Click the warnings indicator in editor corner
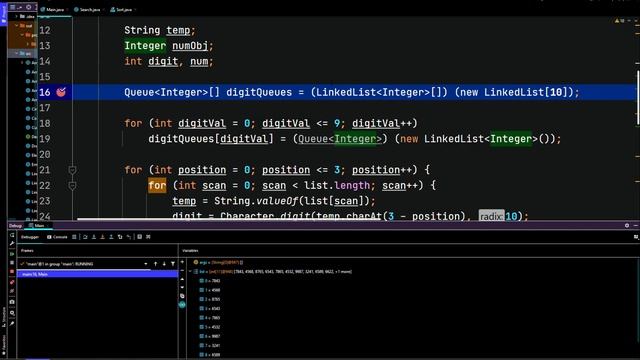Image resolution: width=640 pixels, height=360 pixels. click(619, 20)
